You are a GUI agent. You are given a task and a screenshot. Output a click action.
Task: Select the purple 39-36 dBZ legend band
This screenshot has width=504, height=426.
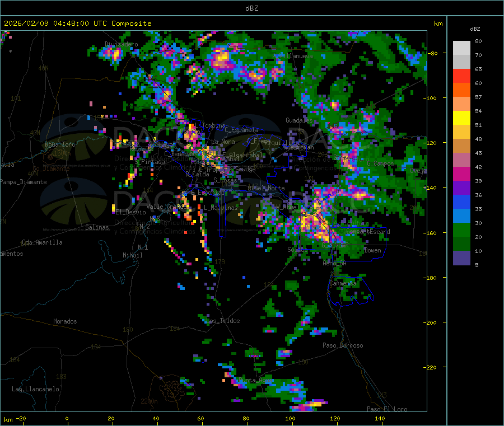coord(461,188)
